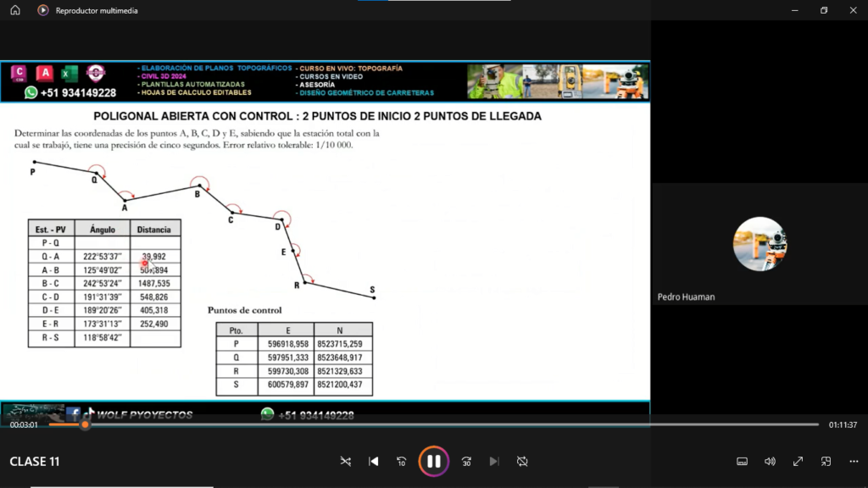Pause the video playback
This screenshot has width=868, height=488.
433,461
